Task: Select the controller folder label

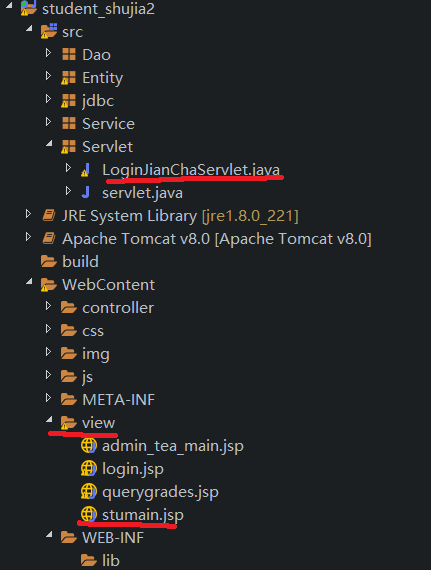Action: point(118,308)
